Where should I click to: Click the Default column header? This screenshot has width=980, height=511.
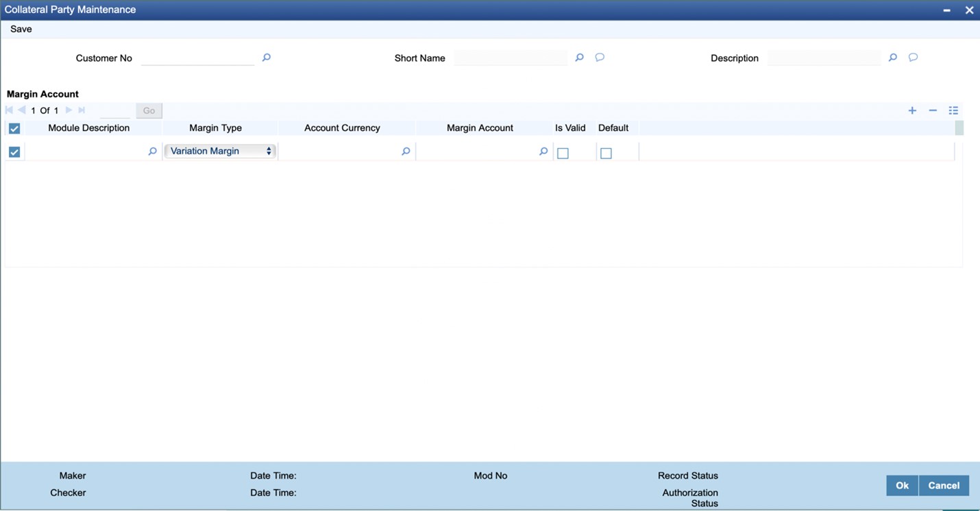pos(613,128)
